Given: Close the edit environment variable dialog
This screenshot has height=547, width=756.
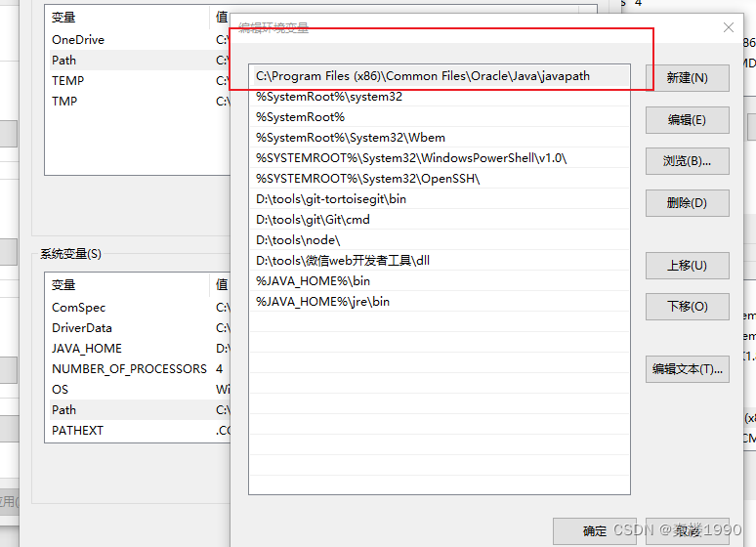Looking at the screenshot, I should pyautogui.click(x=729, y=27).
